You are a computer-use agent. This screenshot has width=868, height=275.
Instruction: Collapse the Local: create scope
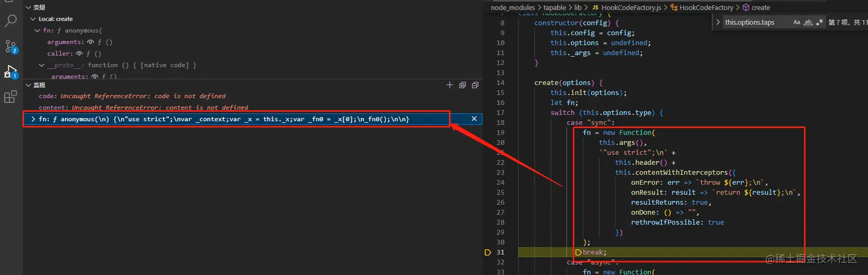click(x=33, y=19)
